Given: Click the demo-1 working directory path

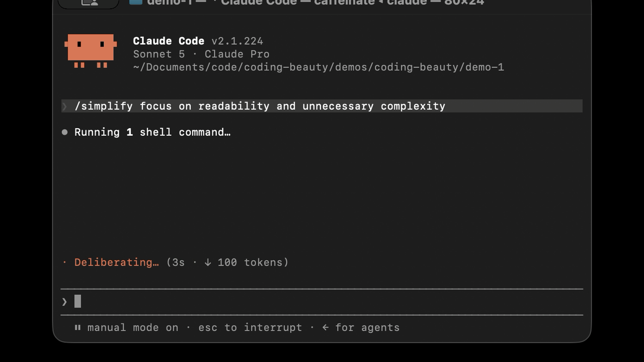Looking at the screenshot, I should click(x=318, y=67).
